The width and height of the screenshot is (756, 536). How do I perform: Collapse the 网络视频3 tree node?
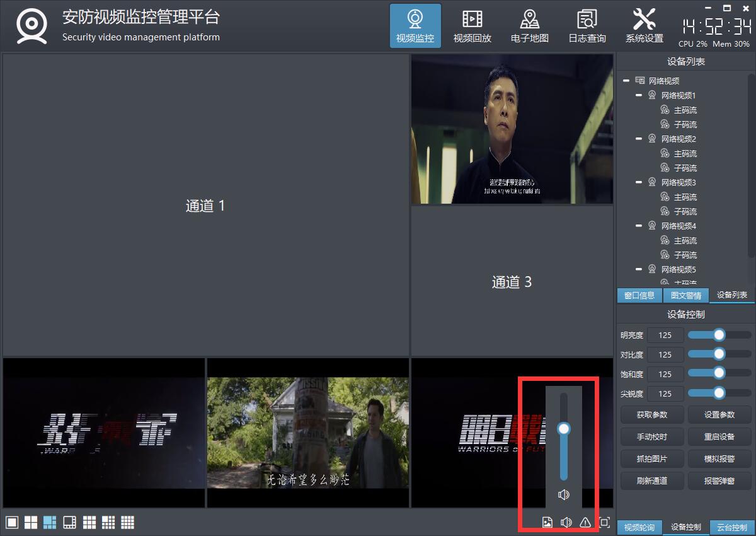click(x=639, y=182)
